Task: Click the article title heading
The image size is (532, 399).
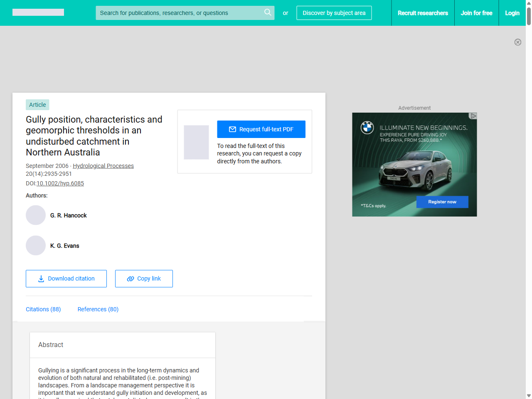Action: 94,136
